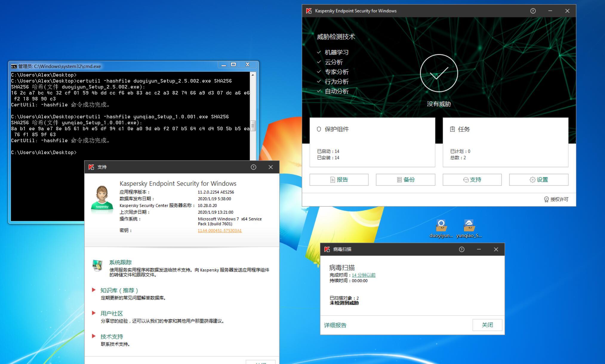Viewport: 605px width, 364px height.
Task: Open the 详细报告 detailed report link
Action: [335, 325]
